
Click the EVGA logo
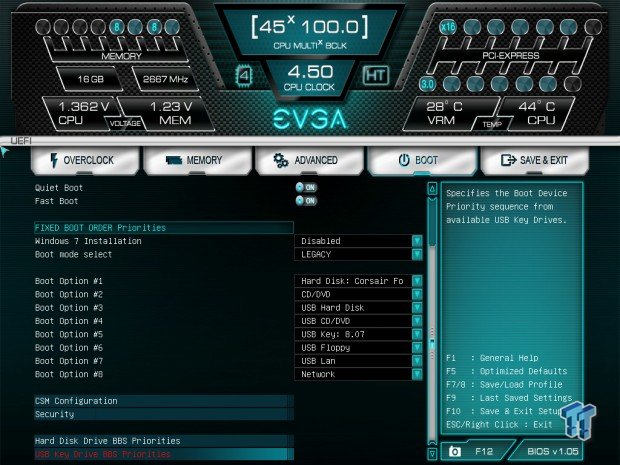[310, 119]
